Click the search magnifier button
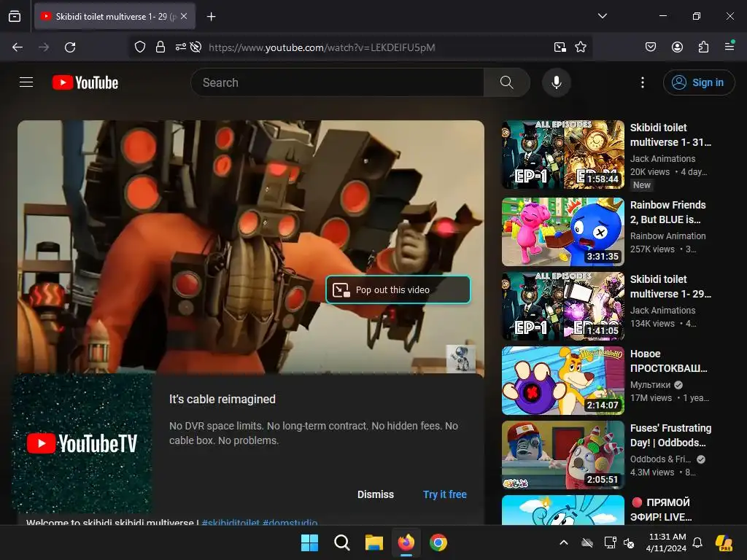Image resolution: width=747 pixels, height=560 pixels. (x=507, y=82)
